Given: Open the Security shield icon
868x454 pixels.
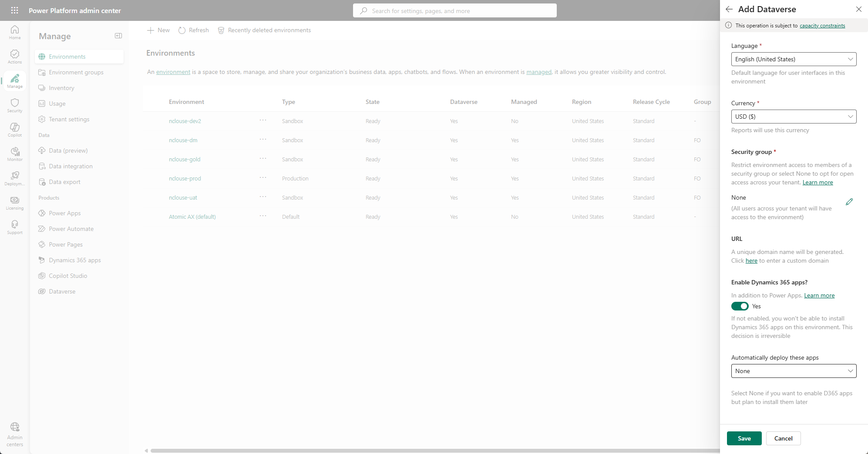Looking at the screenshot, I should click(x=15, y=105).
